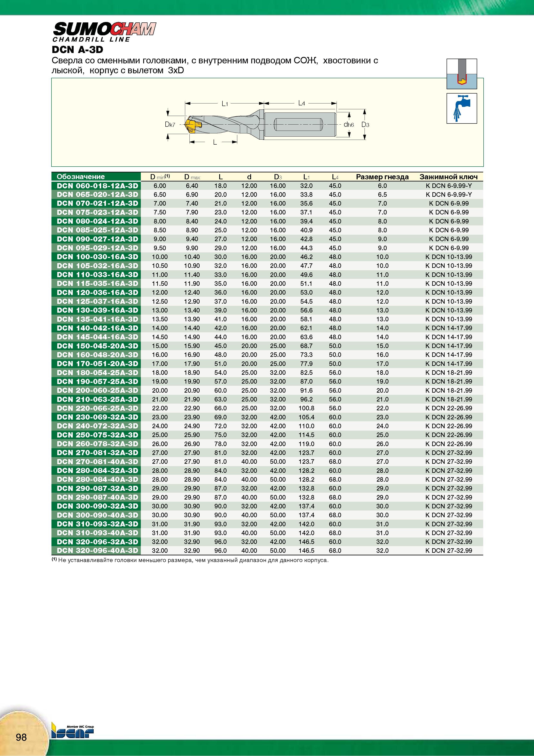Select row DCN 135-041-16A-3D

pos(267,319)
